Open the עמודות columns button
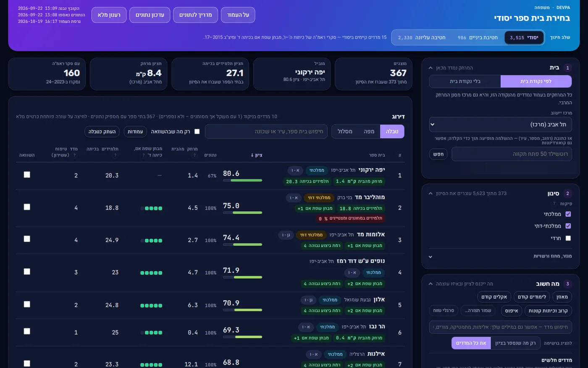Image resolution: width=588 pixels, height=368 pixels. coord(135,132)
